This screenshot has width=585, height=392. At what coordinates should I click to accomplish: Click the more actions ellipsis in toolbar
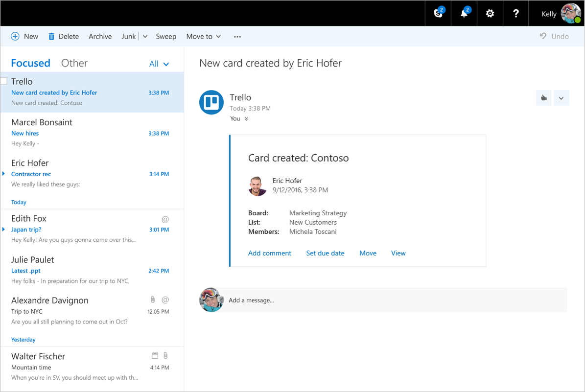coord(237,37)
